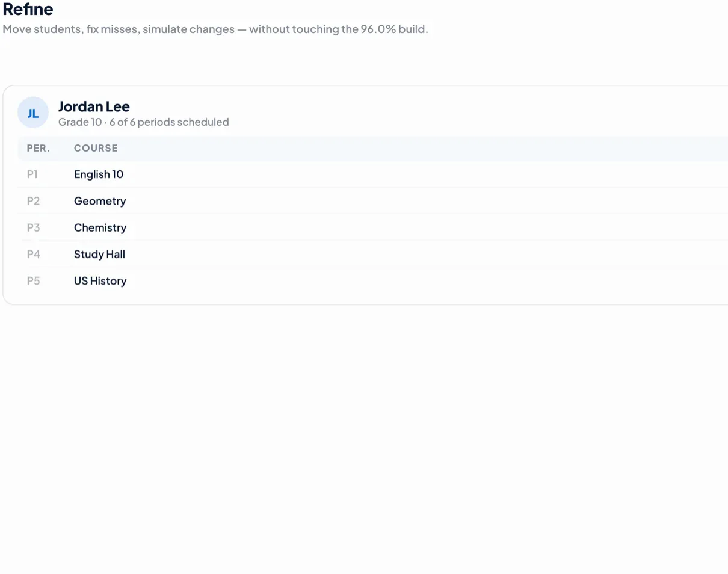
Task: Click the Refine page heading
Action: point(28,9)
